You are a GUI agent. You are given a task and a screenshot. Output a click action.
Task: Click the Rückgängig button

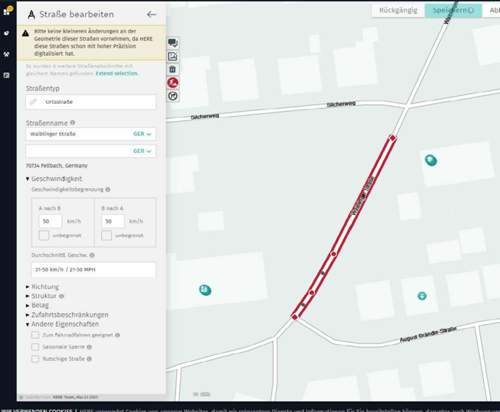click(398, 10)
